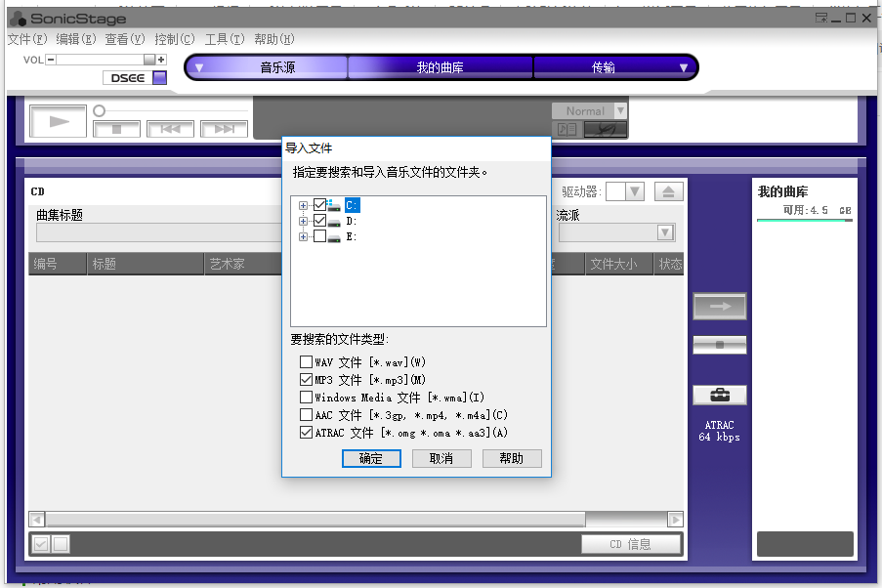
Task: Click the 文件大小 column header
Action: tap(618, 264)
